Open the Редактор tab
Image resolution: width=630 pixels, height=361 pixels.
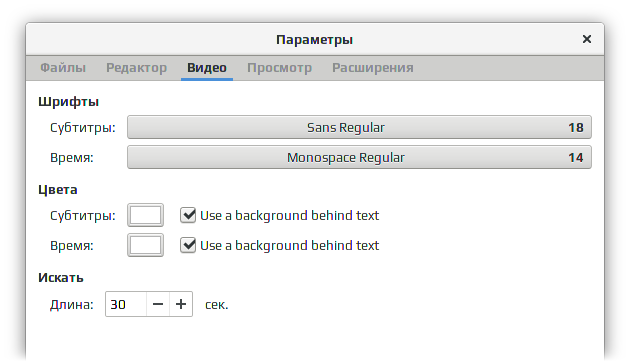[136, 68]
